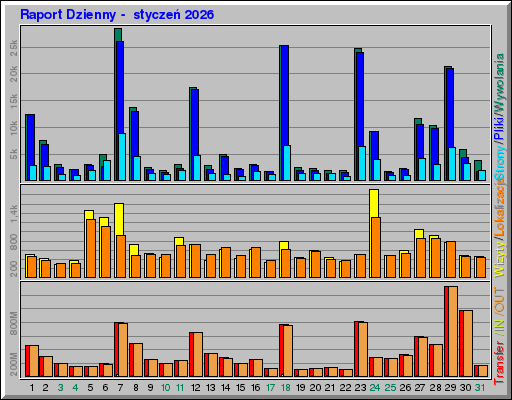Viewport: 512px width, 400px height.
Task: Click the '10k' y-axis label
Action: click(x=14, y=128)
